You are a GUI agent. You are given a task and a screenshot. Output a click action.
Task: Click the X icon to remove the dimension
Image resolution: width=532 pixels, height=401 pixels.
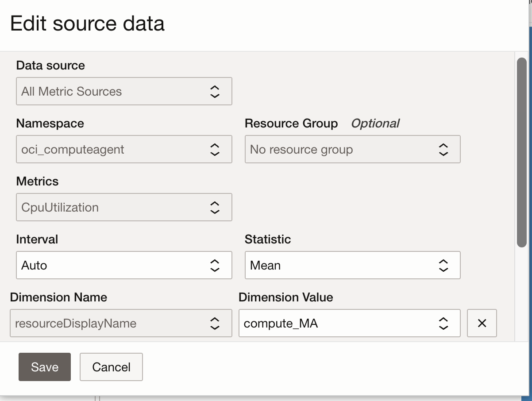tap(482, 323)
